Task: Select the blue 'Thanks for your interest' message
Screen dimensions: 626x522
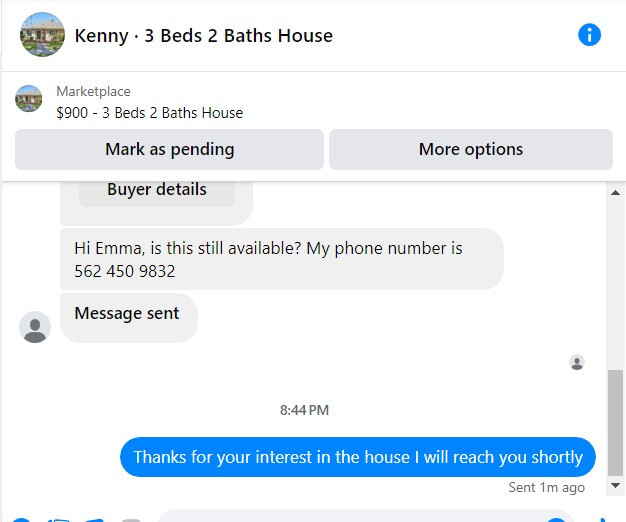Action: coord(358,457)
